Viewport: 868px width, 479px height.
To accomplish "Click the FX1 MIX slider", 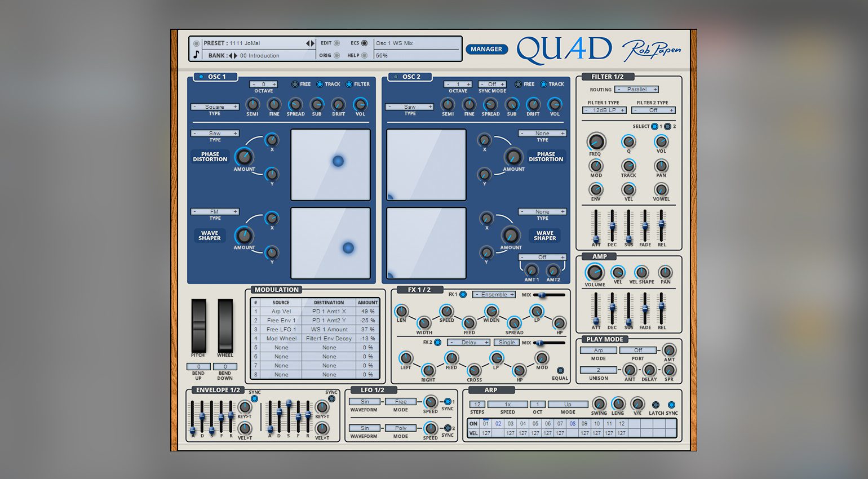I will [x=550, y=295].
